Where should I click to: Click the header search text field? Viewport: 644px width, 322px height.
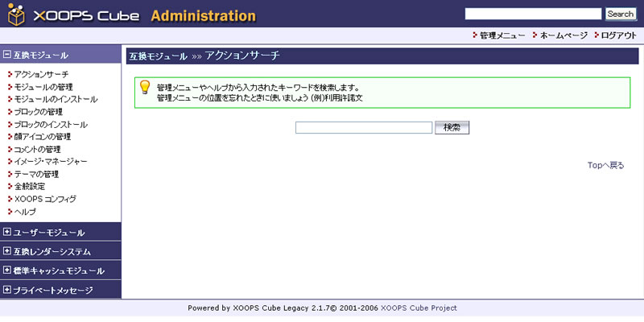coord(533,14)
